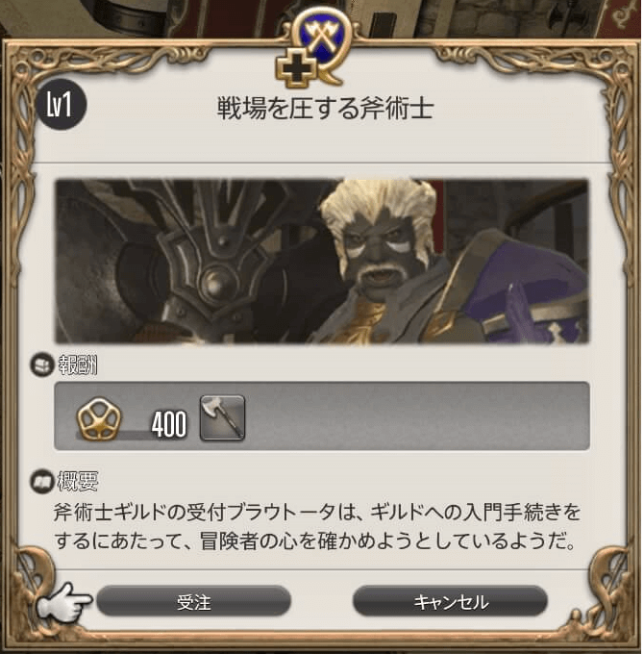
Task: Accept the quest with 受注 button
Action: pyautogui.click(x=194, y=601)
